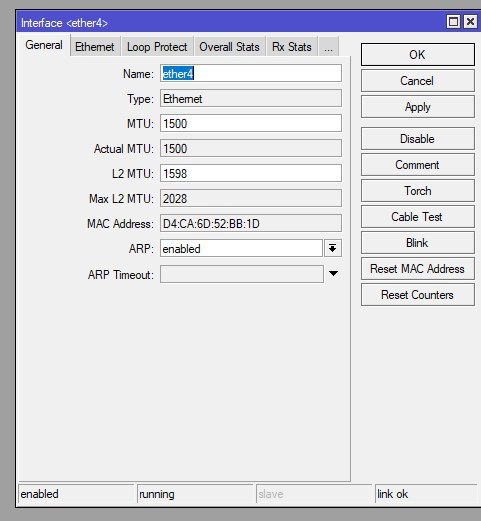Click MAC Address value D4:CA:6D:52:BB:1D

[x=251, y=223]
